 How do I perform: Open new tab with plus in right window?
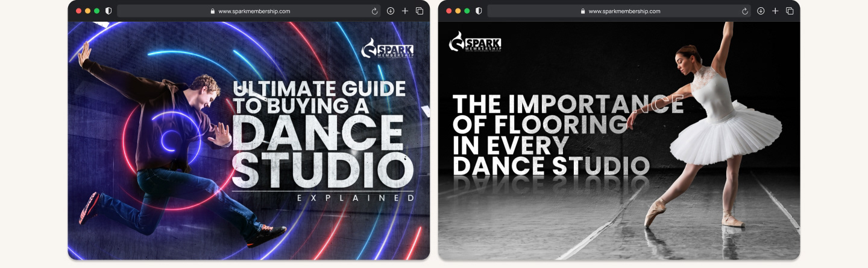point(775,11)
